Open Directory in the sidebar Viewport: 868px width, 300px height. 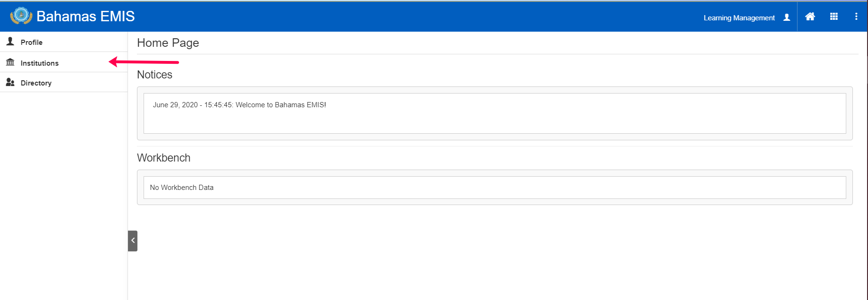[x=64, y=83]
